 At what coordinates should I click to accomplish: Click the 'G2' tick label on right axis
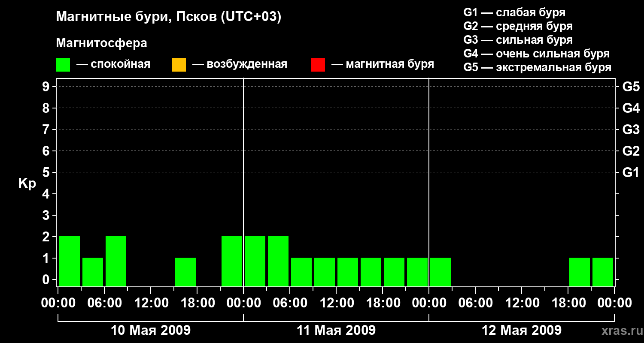pos(631,151)
